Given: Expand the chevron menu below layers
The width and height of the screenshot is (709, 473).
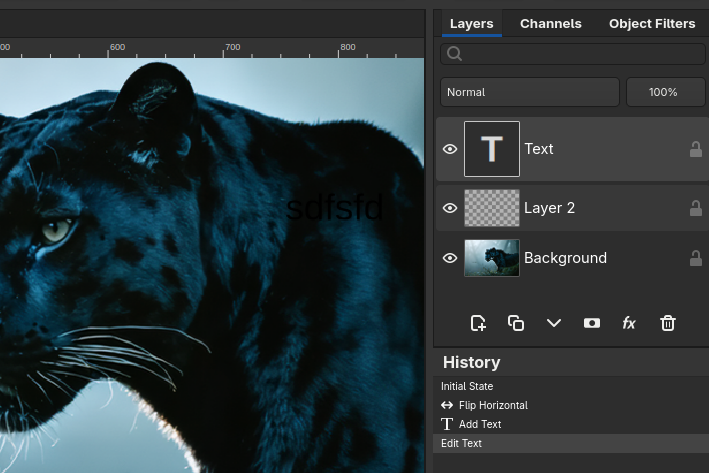Looking at the screenshot, I should coord(554,323).
